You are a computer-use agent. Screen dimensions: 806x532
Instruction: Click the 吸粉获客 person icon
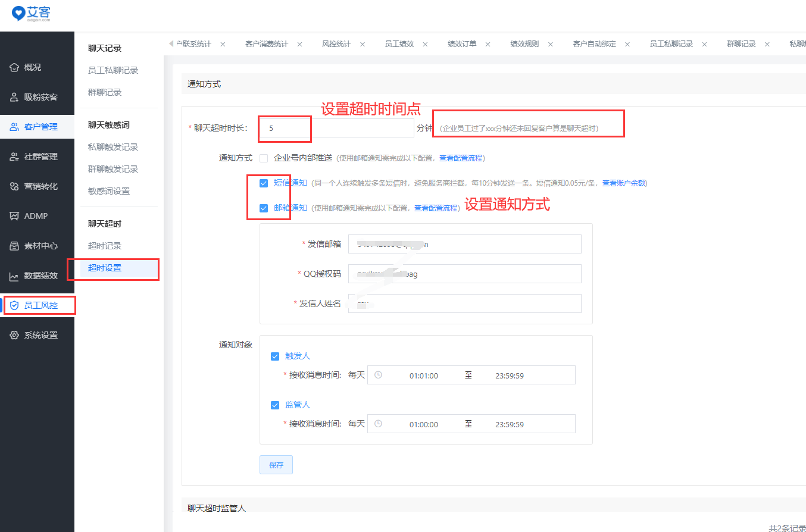[x=14, y=98]
